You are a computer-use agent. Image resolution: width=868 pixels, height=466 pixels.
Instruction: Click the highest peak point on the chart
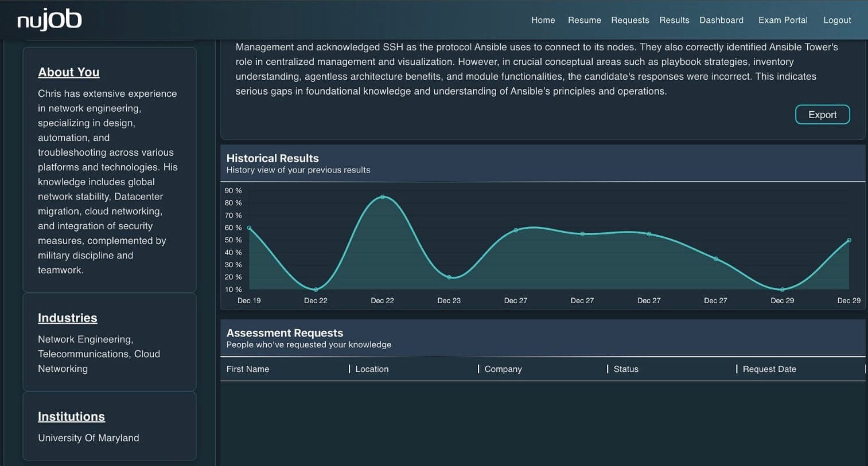[x=383, y=197]
